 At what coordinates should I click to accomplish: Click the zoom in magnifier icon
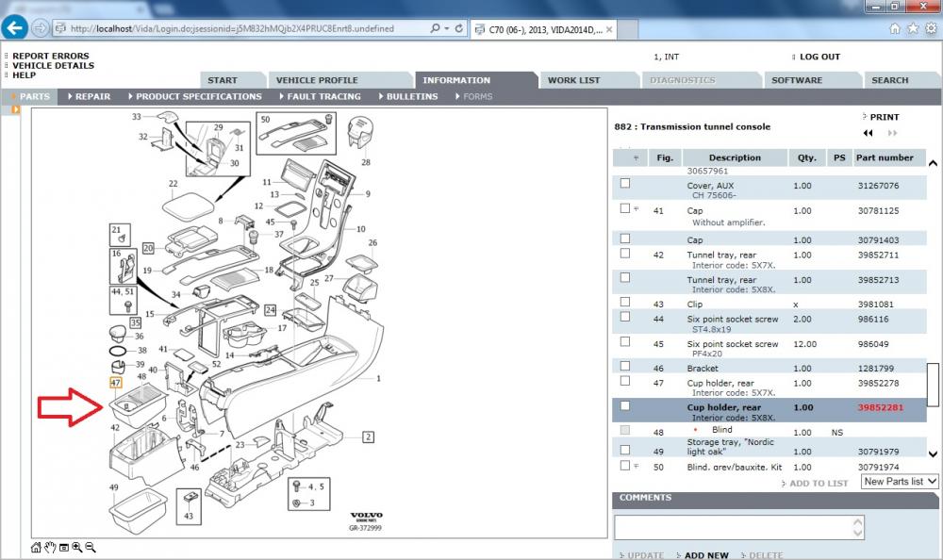pos(76,548)
